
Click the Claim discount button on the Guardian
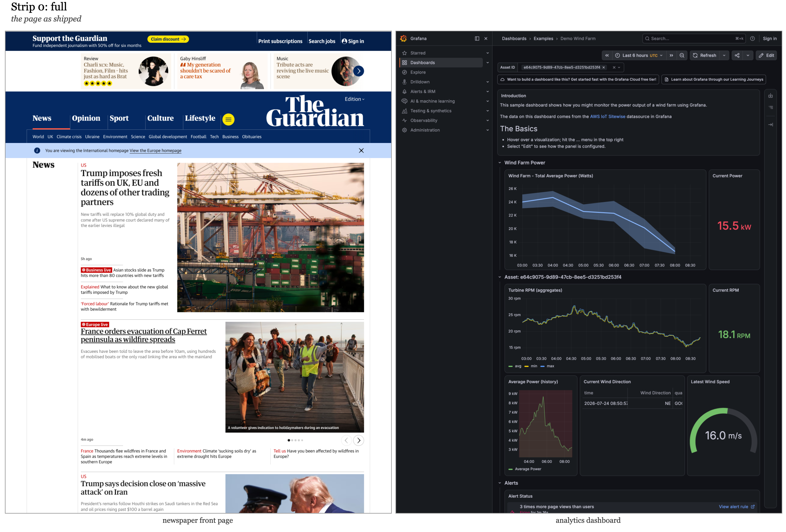(x=168, y=39)
